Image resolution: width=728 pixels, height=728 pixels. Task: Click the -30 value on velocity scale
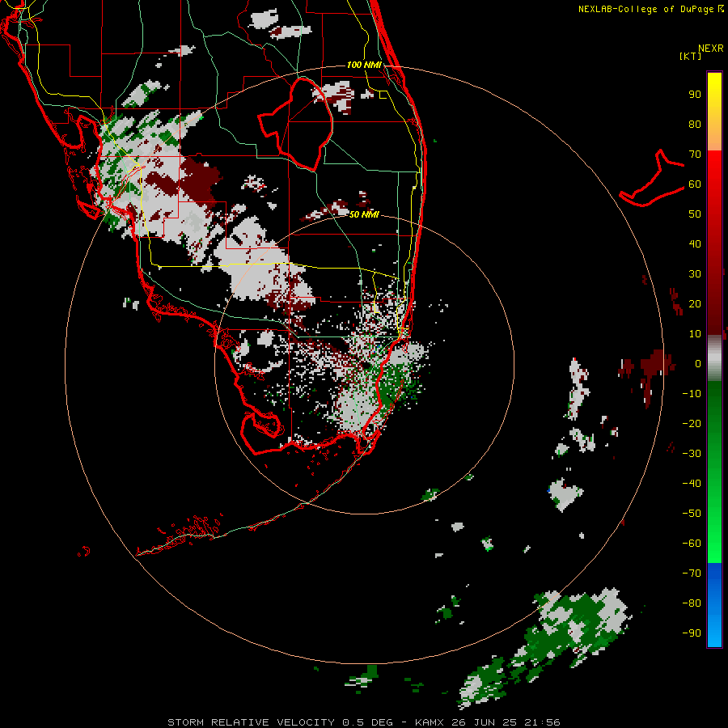point(692,454)
